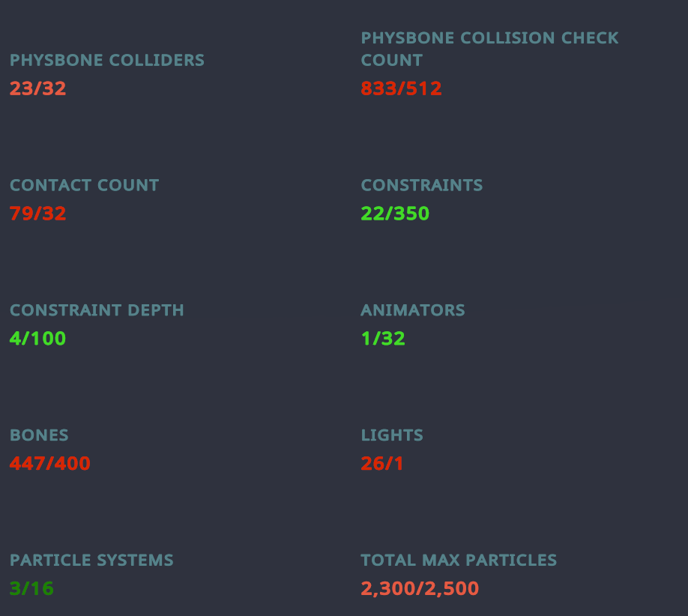The image size is (688, 616).
Task: Click the PhysBone Collision Check Count heading
Action: click(x=489, y=49)
